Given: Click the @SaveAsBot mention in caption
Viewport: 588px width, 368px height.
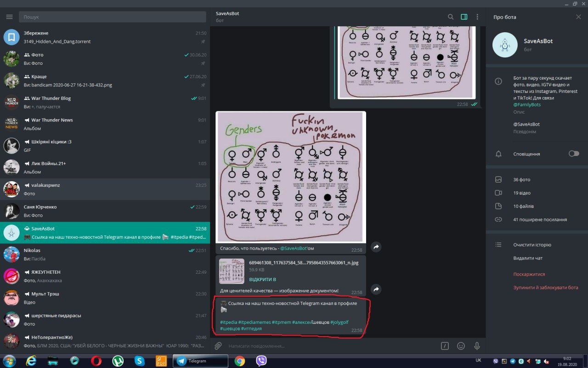Looking at the screenshot, I should (294, 248).
